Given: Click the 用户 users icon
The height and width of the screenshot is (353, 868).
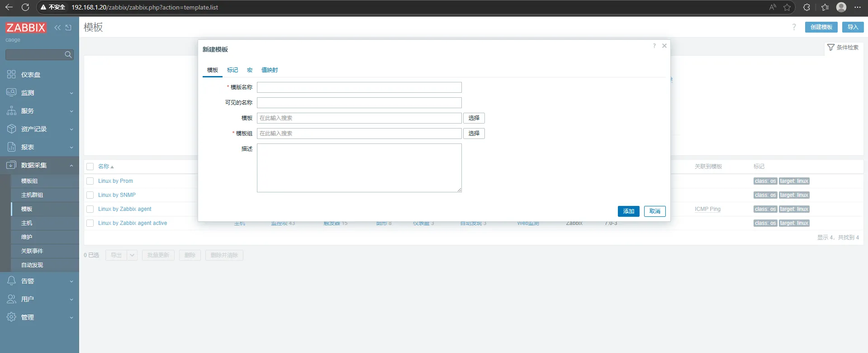Looking at the screenshot, I should [x=11, y=299].
